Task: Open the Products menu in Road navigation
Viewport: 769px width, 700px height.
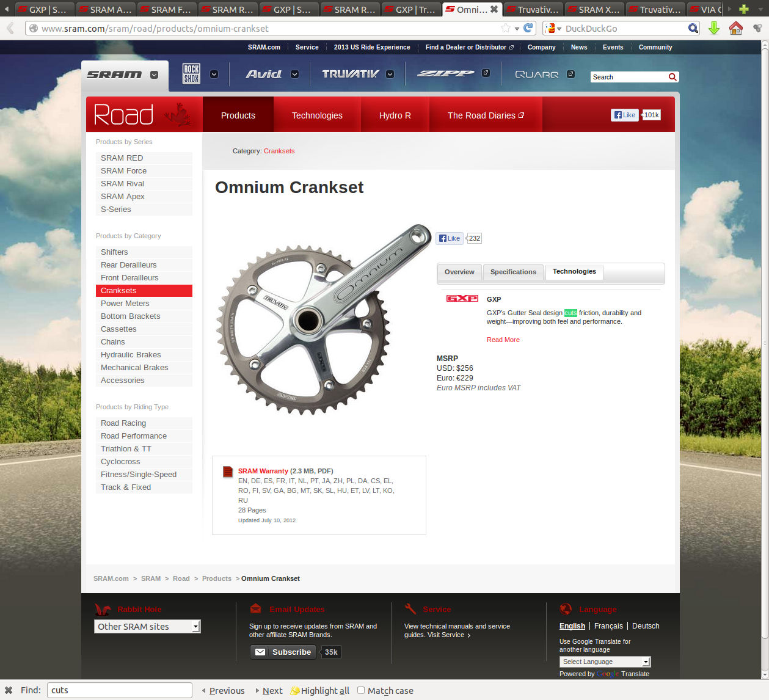Action: pos(238,115)
